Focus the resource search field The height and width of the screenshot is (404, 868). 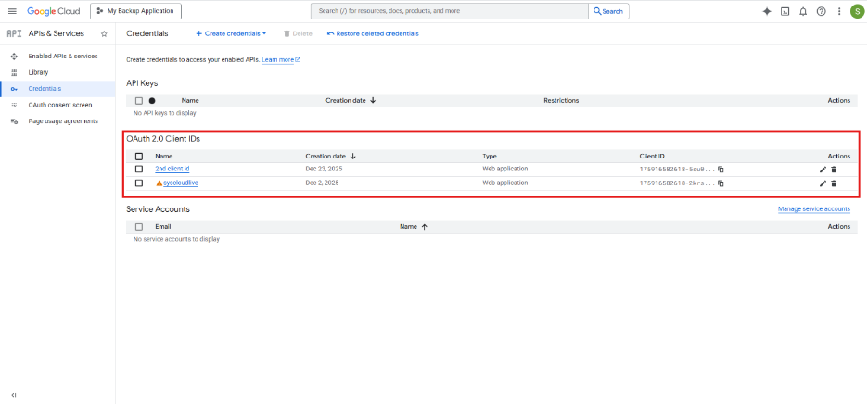(x=450, y=11)
